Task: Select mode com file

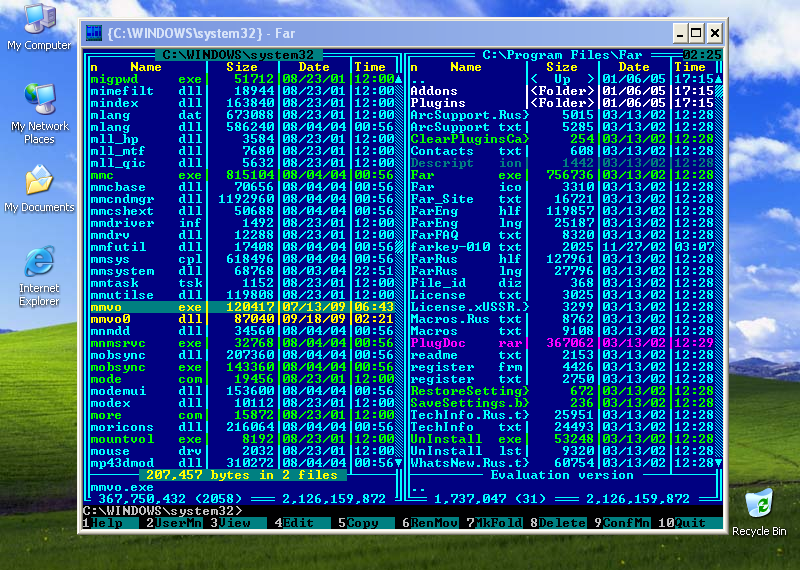Action: [242, 379]
